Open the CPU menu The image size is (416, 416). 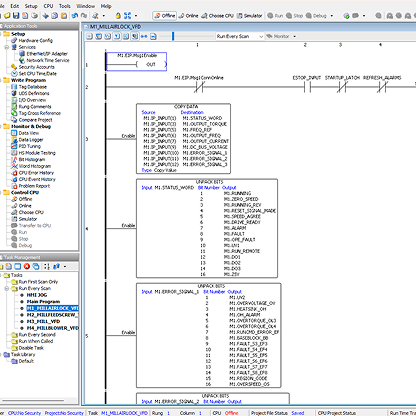(x=48, y=6)
